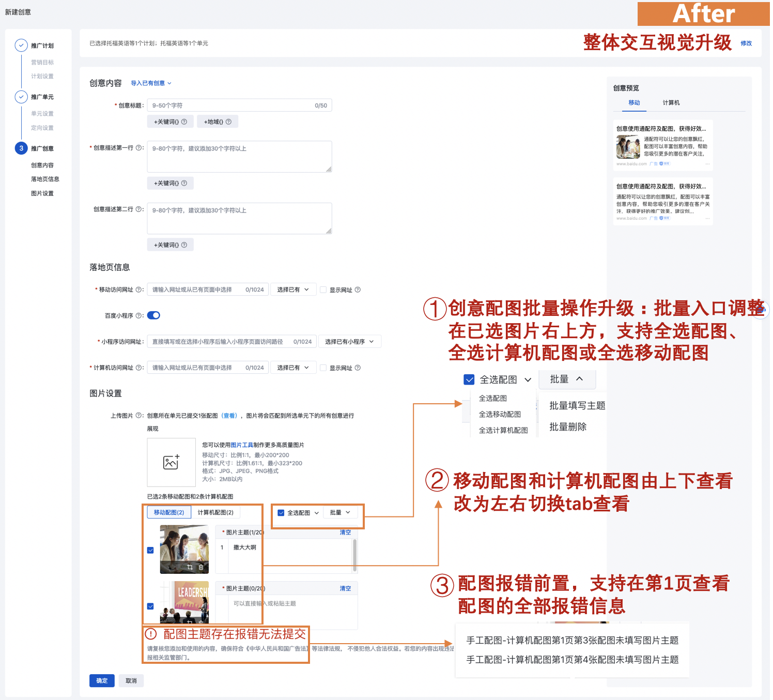Click help icon beside 百度小程序 label
773x700 pixels.
point(138,315)
